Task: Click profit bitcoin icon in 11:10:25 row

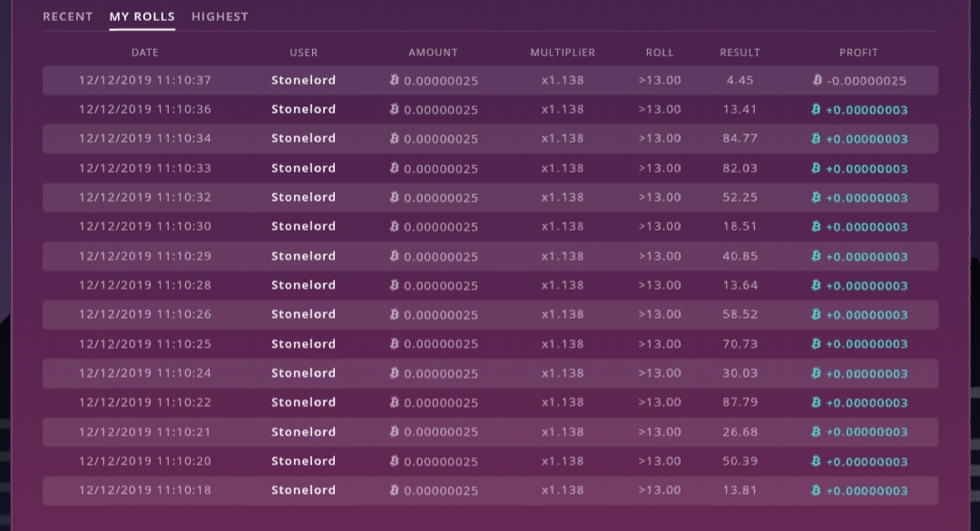Action: pyautogui.click(x=816, y=343)
